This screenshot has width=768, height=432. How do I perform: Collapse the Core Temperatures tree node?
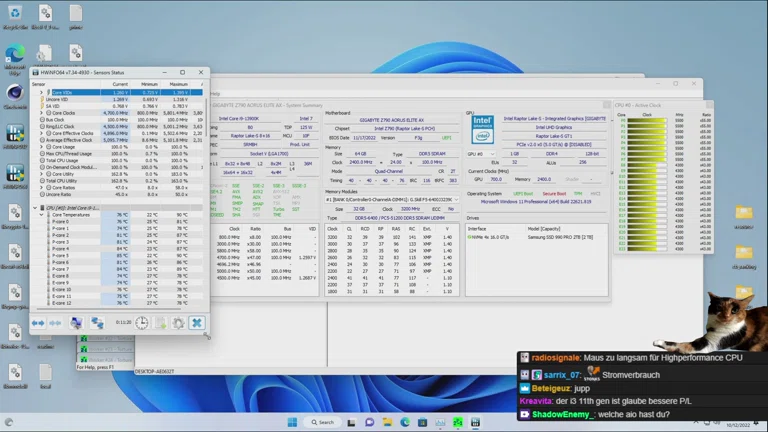point(43,214)
